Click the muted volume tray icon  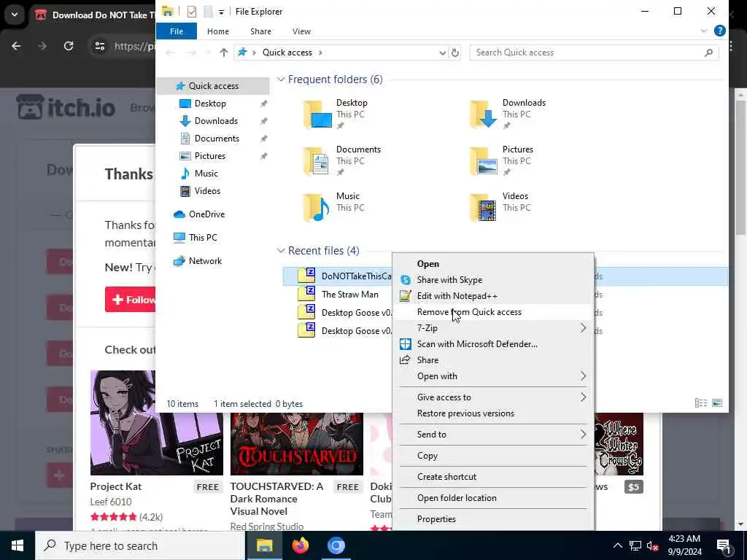652,545
